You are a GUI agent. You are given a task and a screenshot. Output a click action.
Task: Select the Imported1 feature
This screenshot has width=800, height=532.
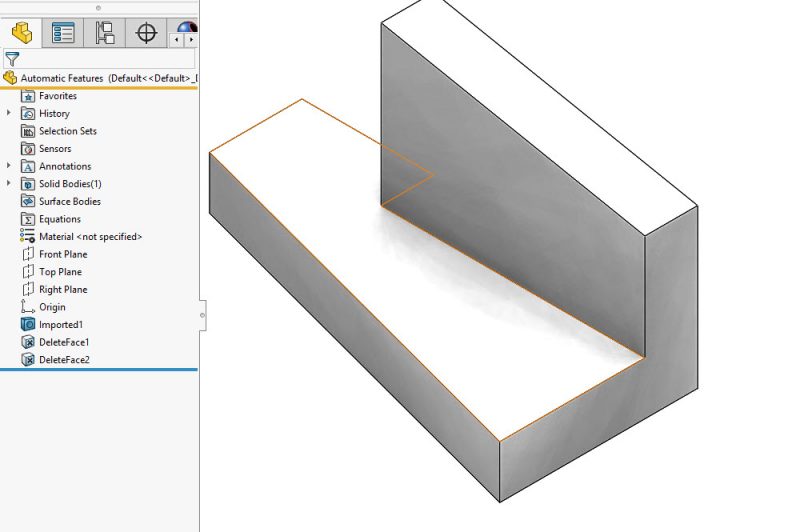point(60,325)
